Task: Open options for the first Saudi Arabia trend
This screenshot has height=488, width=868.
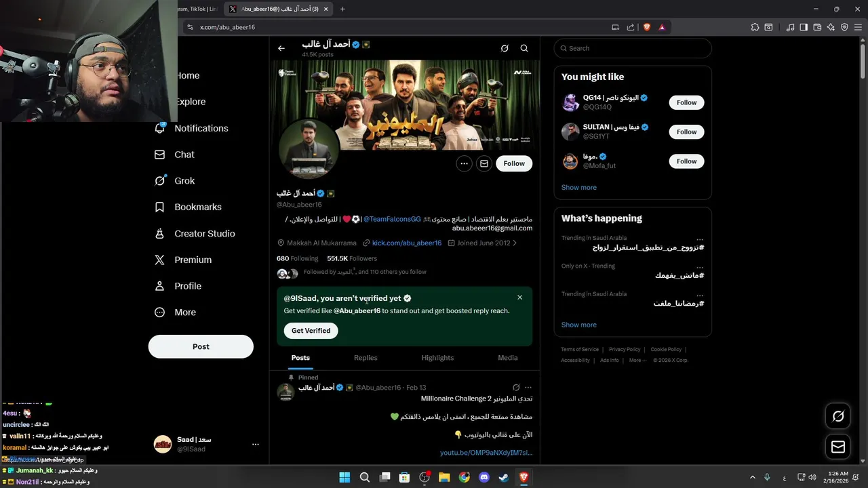Action: click(x=700, y=239)
